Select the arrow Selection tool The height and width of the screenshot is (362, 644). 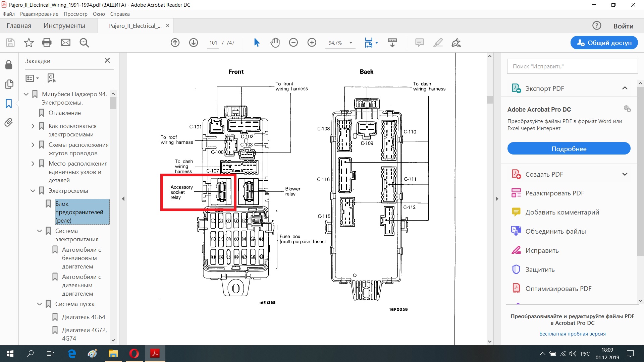(x=257, y=43)
